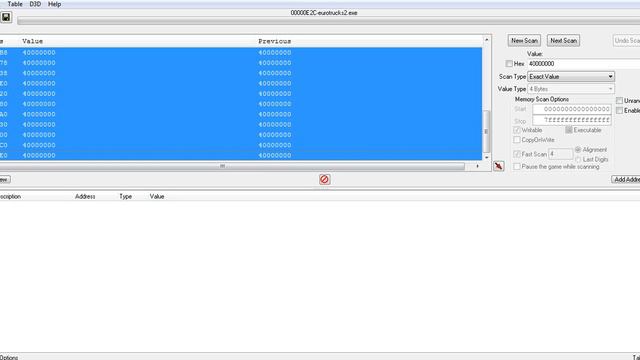Click the Stop address input field
This screenshot has width=640, height=360.
click(572, 120)
